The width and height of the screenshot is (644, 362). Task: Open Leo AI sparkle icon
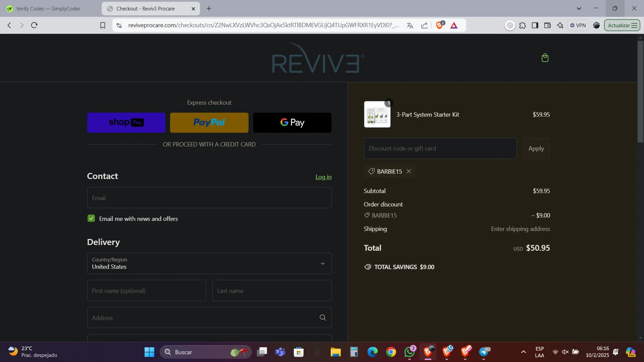(560, 25)
